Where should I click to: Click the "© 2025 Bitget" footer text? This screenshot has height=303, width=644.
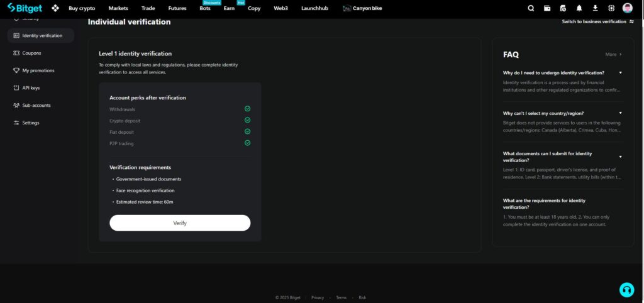[288, 298]
